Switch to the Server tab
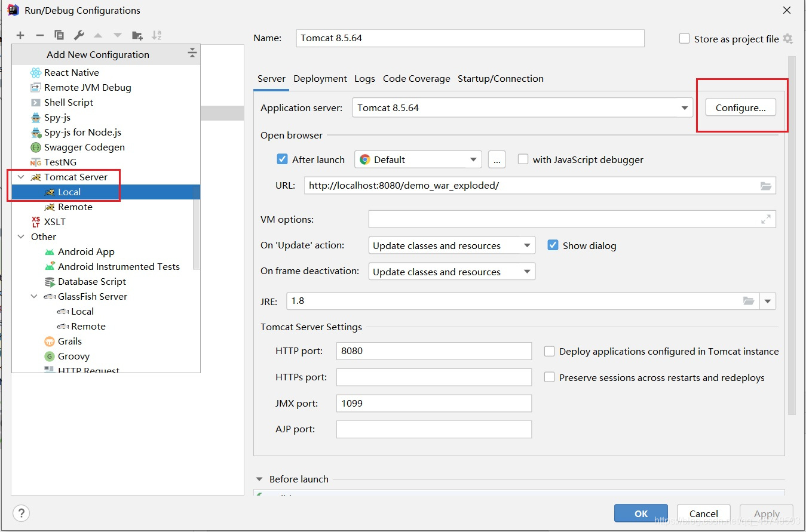This screenshot has height=532, width=806. pyautogui.click(x=271, y=79)
